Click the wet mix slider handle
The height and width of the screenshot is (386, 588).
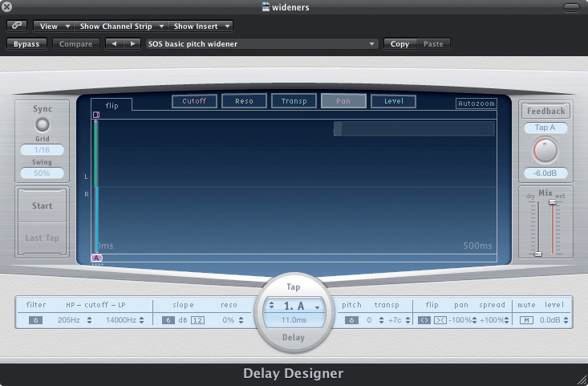click(553, 201)
